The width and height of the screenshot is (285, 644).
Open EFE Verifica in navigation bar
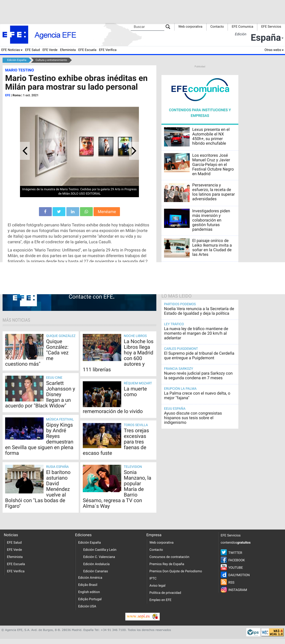point(108,50)
